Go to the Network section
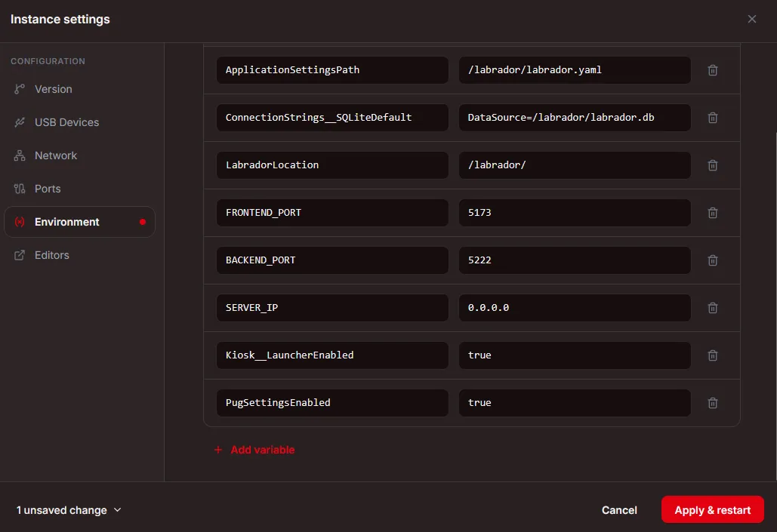The width and height of the screenshot is (777, 532). [x=79, y=155]
